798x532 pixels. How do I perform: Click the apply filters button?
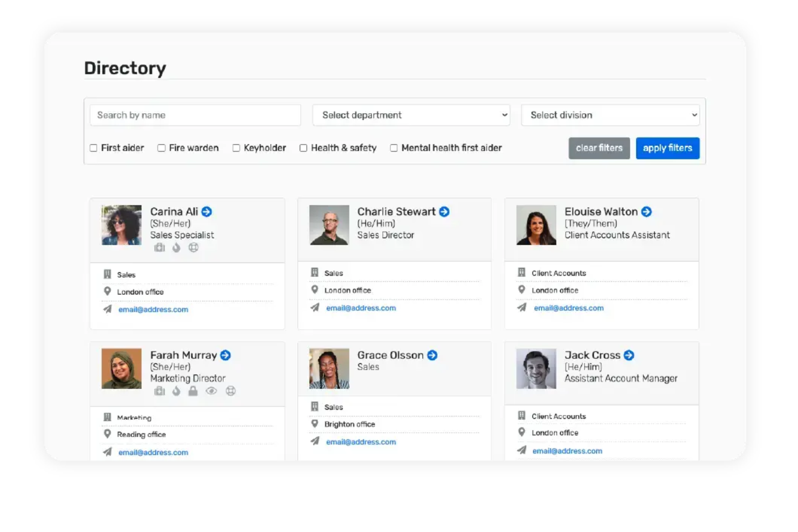click(668, 148)
